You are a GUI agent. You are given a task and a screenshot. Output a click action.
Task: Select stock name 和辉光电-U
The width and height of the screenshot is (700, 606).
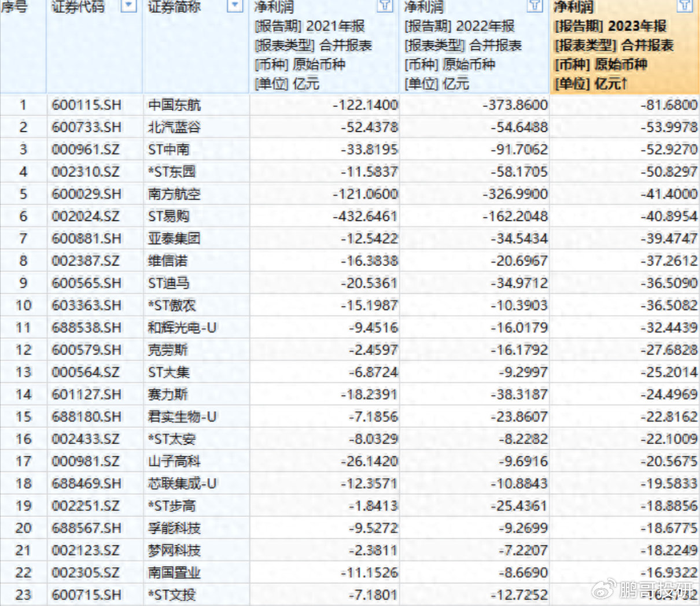pyautogui.click(x=182, y=327)
